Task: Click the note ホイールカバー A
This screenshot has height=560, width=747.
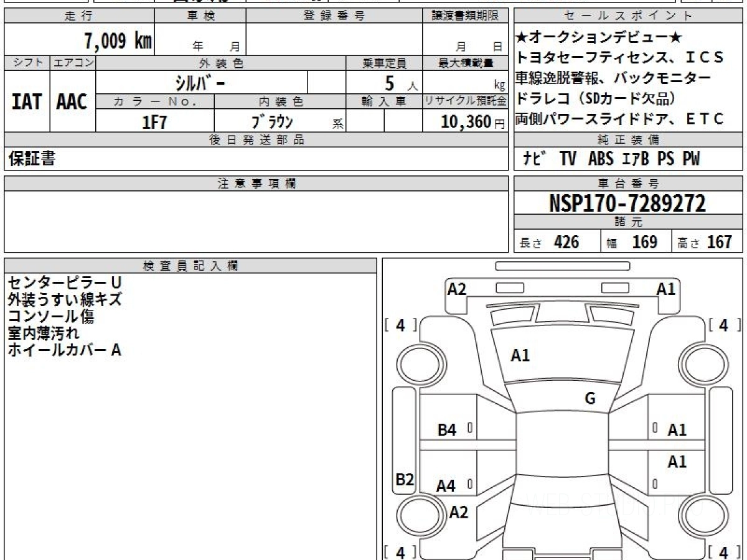Action: (64, 350)
